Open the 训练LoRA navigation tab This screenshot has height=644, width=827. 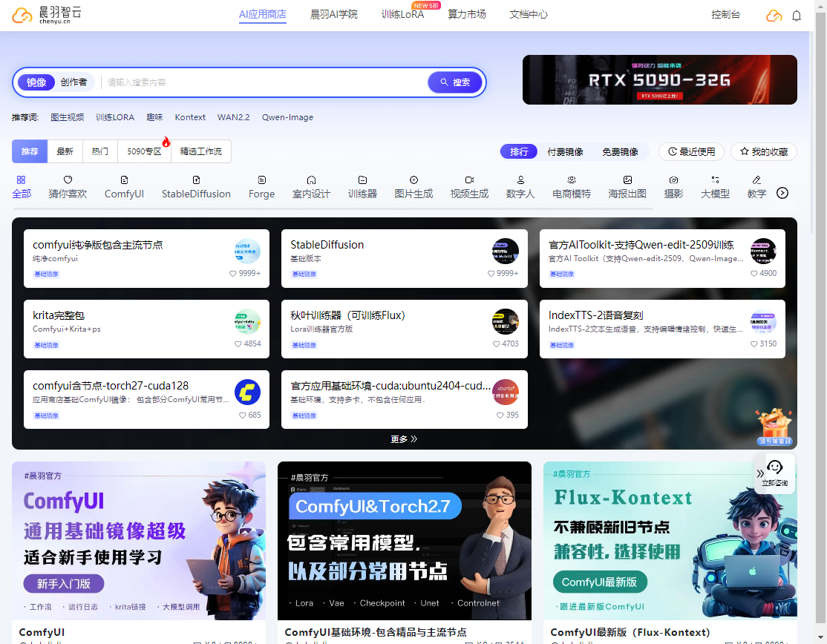point(402,14)
